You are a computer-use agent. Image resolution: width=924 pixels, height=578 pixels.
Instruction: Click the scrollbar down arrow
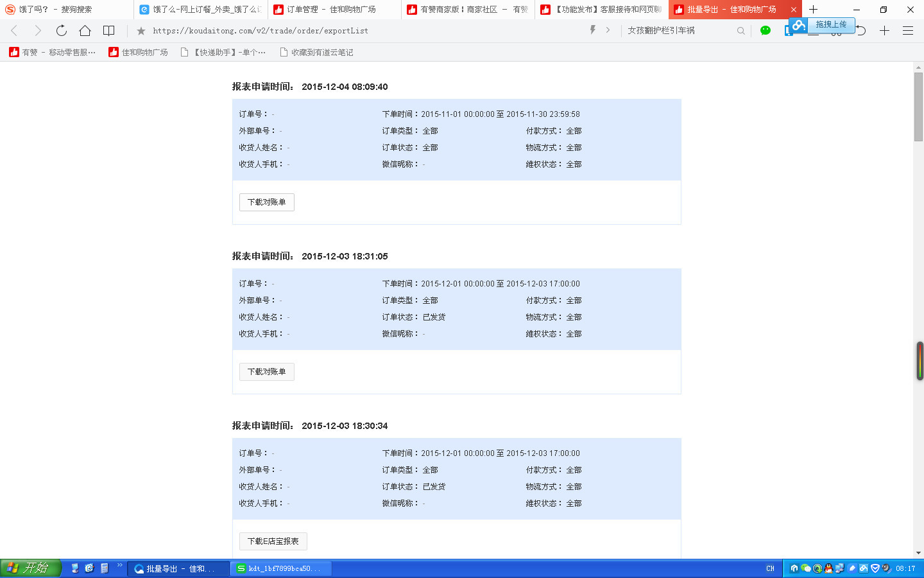pyautogui.click(x=918, y=552)
